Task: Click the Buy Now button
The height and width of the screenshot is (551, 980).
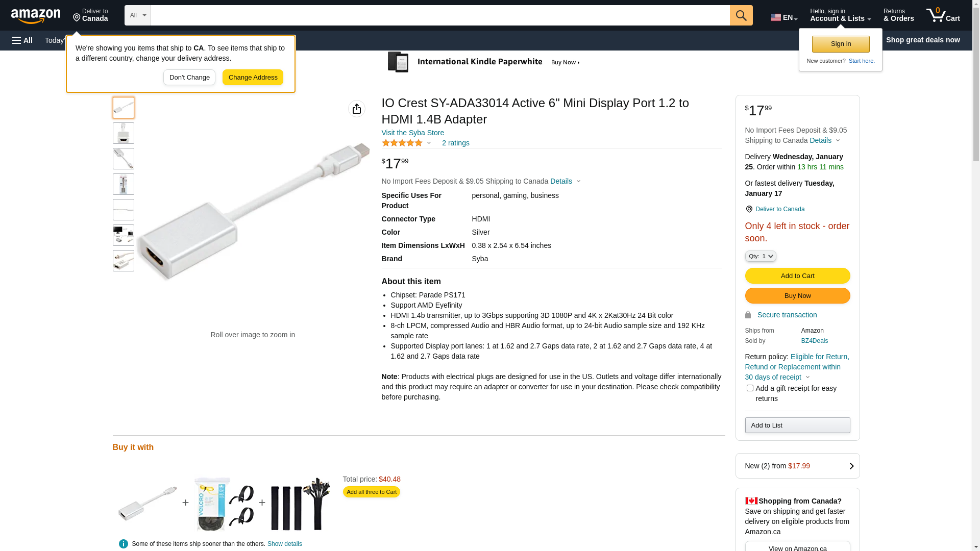Action: (797, 296)
